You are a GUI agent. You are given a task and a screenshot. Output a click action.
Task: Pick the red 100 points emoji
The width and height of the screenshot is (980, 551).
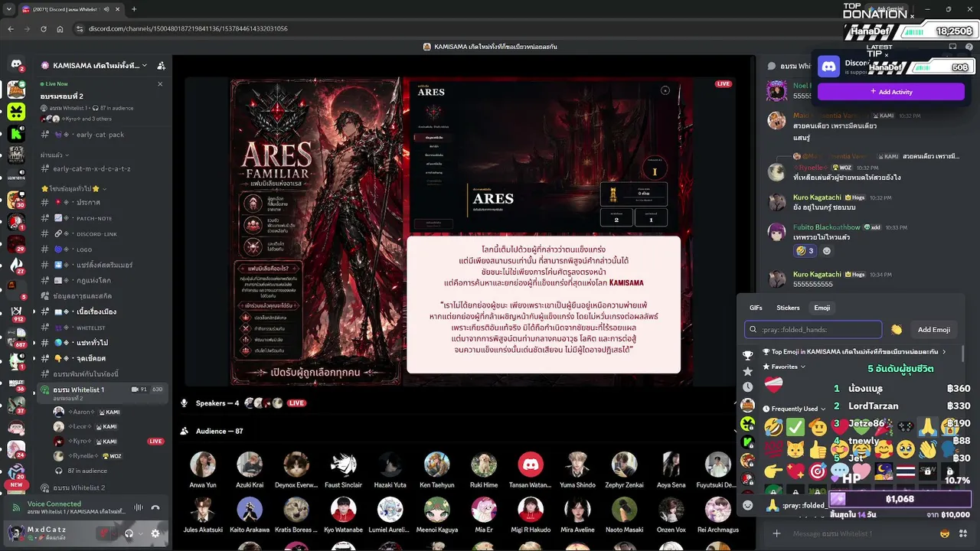(x=774, y=449)
